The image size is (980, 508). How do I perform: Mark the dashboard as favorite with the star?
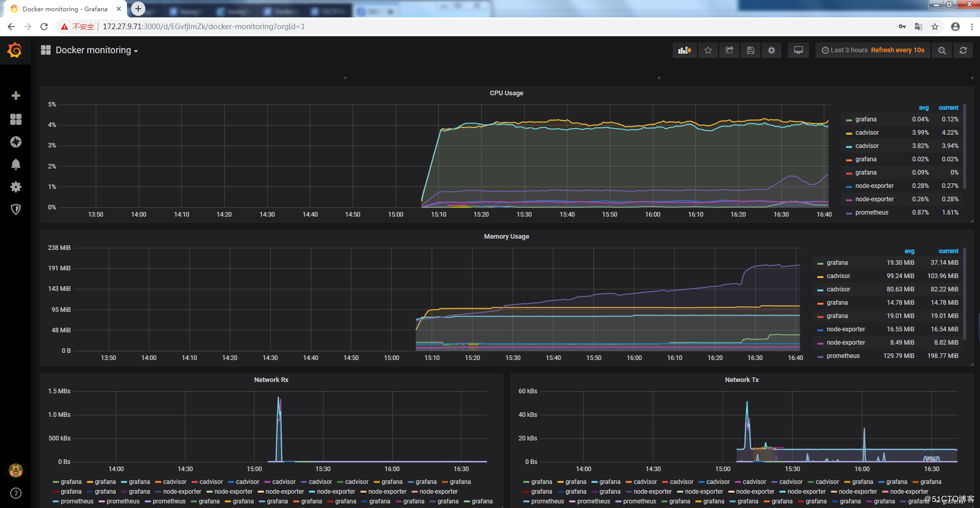708,50
